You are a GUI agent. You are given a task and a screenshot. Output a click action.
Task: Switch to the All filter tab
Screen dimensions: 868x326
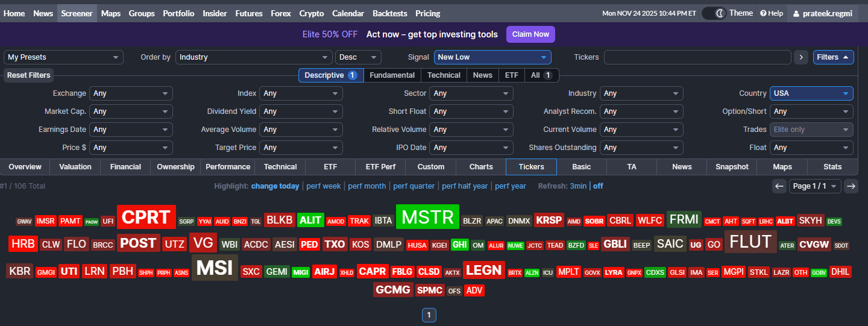541,75
